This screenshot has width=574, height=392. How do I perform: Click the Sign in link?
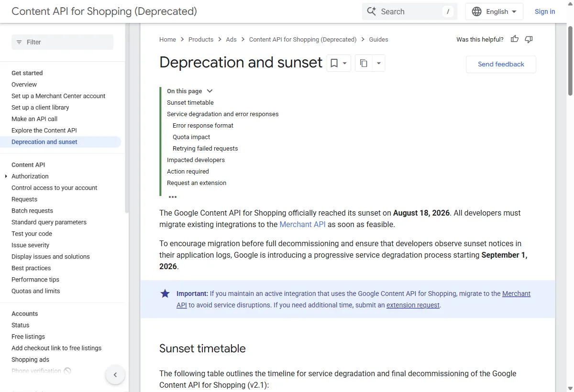click(545, 11)
